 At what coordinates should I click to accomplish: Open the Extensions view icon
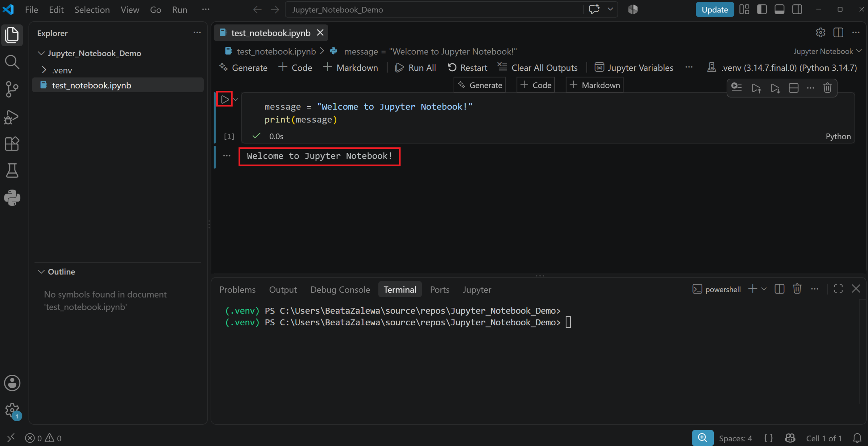12,144
